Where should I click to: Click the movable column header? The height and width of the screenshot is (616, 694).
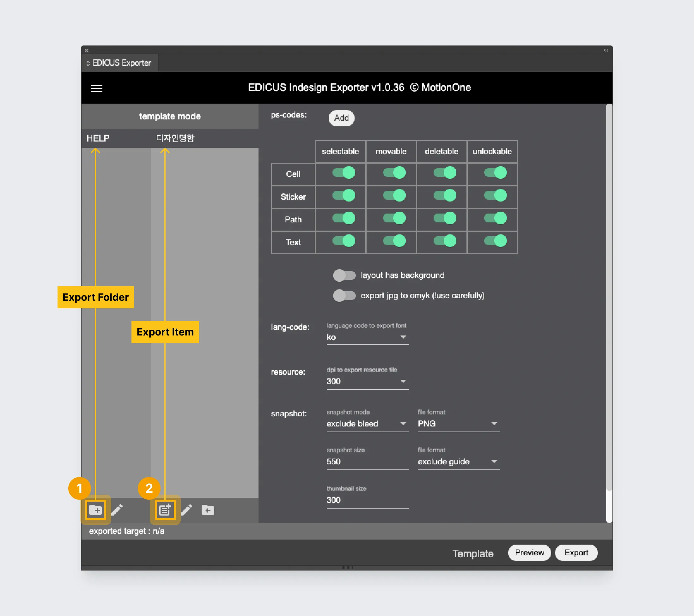pos(391,151)
